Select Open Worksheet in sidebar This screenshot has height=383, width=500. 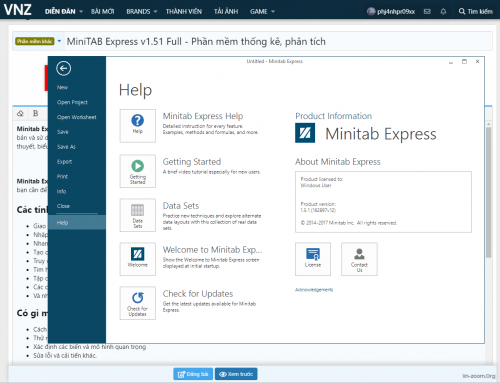[x=77, y=117]
